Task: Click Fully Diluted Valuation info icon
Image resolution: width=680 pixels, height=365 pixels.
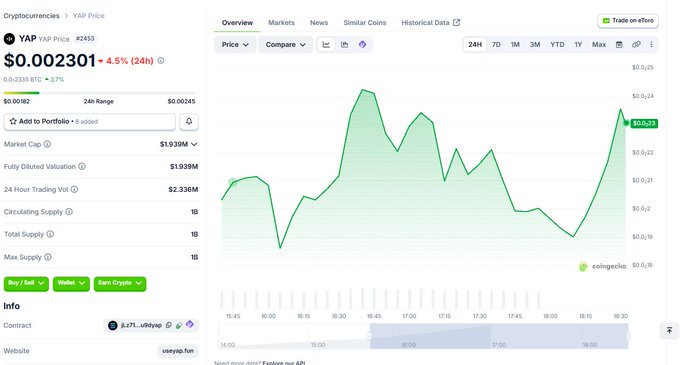Action: tap(82, 166)
